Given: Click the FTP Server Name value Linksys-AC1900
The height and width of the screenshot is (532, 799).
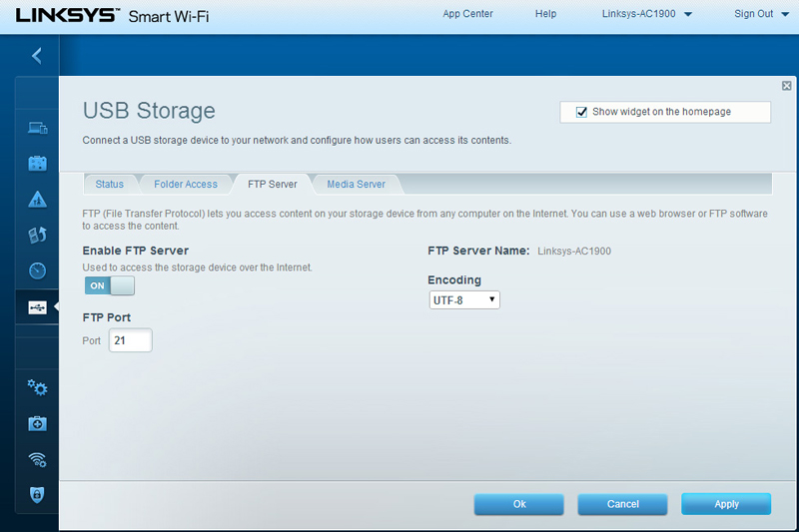Looking at the screenshot, I should [x=574, y=251].
